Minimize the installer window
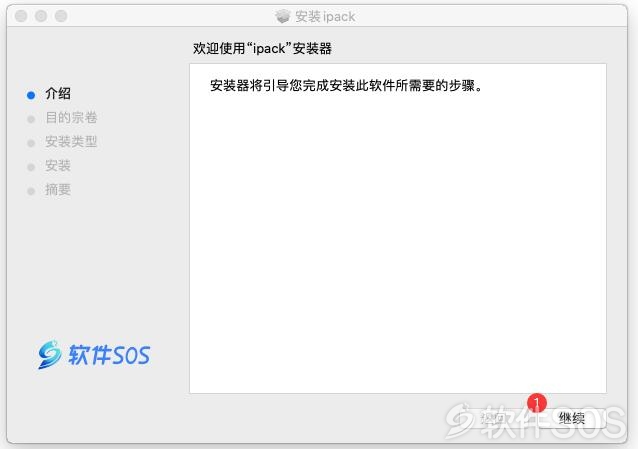The image size is (638, 449). [x=41, y=16]
